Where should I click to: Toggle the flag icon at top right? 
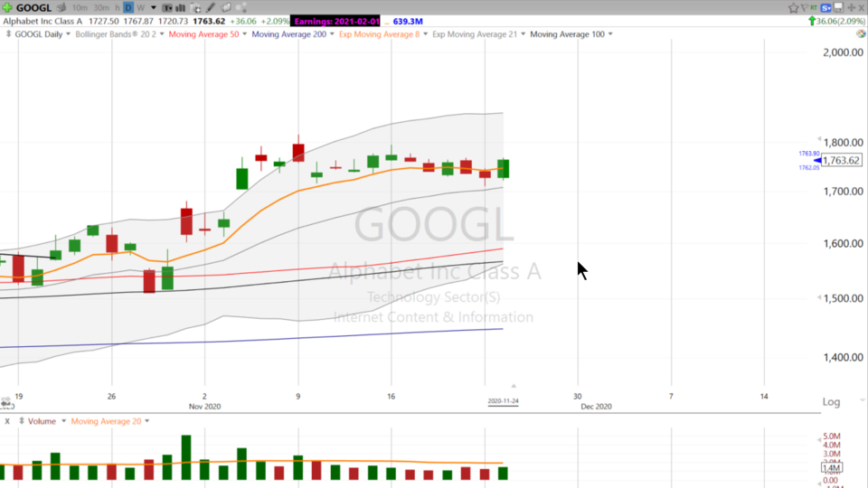(805, 8)
